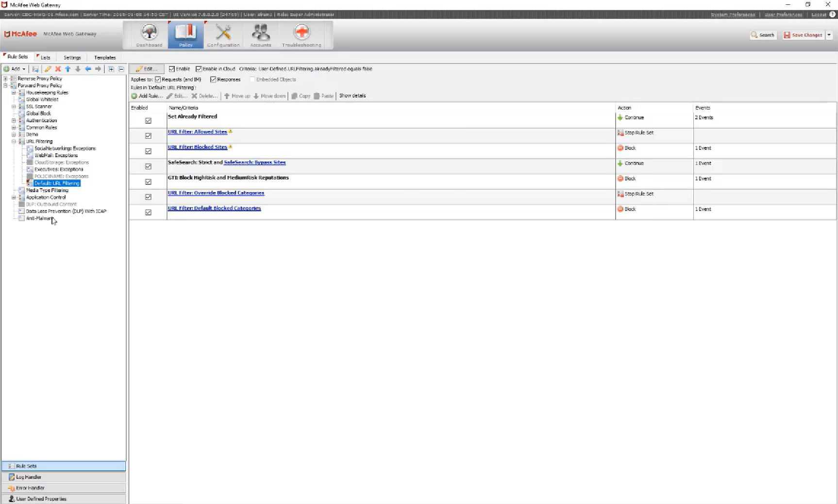Click the Save Changes button
This screenshot has height=504, width=838.
804,35
